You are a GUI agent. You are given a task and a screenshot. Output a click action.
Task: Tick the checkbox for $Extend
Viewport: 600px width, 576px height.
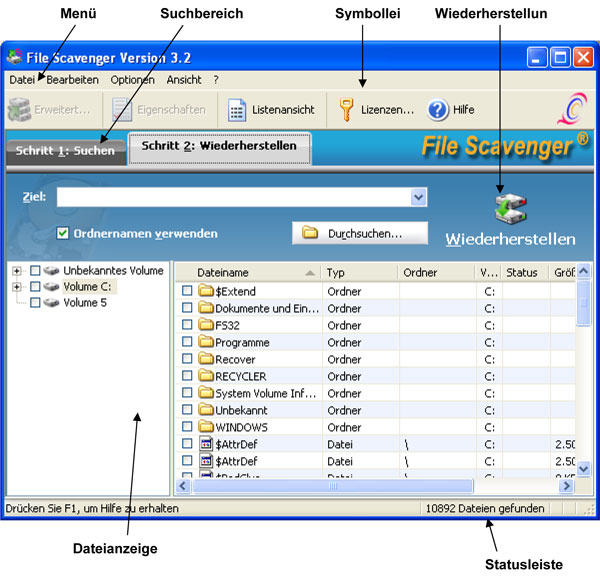[187, 291]
